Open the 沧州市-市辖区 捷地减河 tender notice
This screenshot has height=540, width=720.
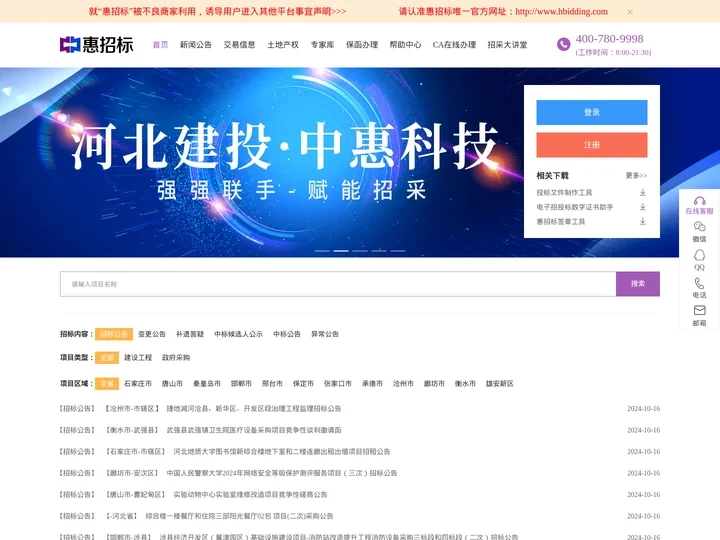254,409
